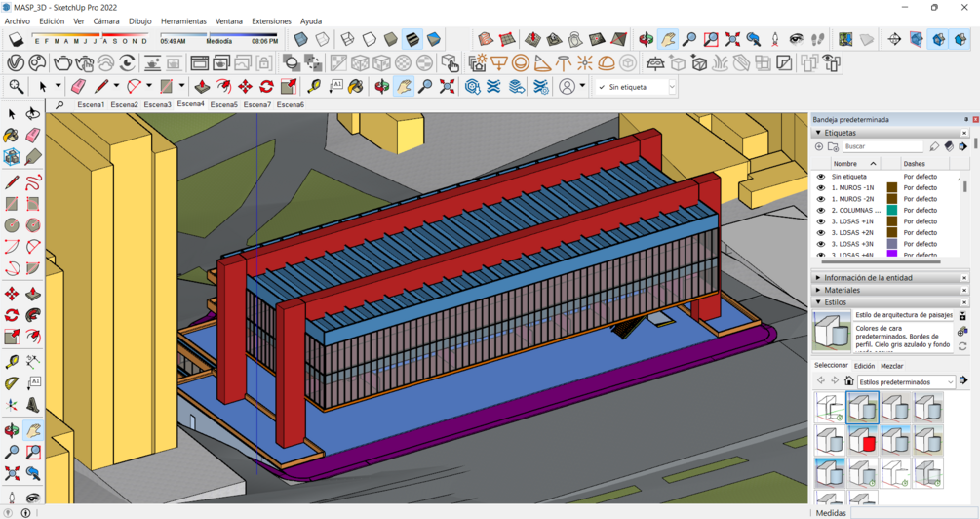
Task: Click the V-Ray Asset Editor icon
Action: (x=16, y=63)
